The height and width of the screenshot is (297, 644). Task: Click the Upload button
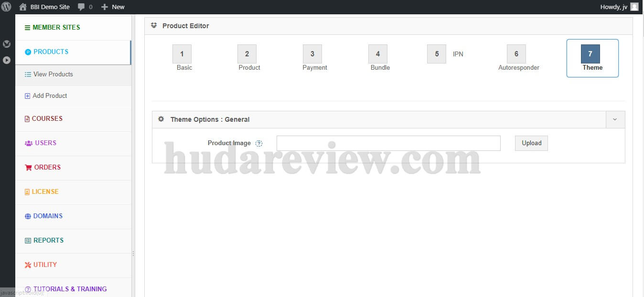coord(531,143)
